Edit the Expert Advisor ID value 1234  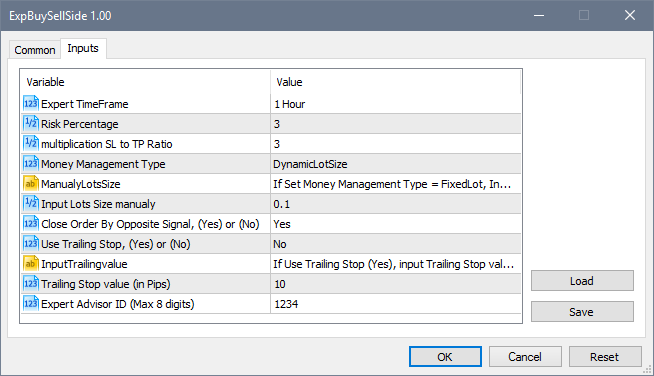click(396, 304)
